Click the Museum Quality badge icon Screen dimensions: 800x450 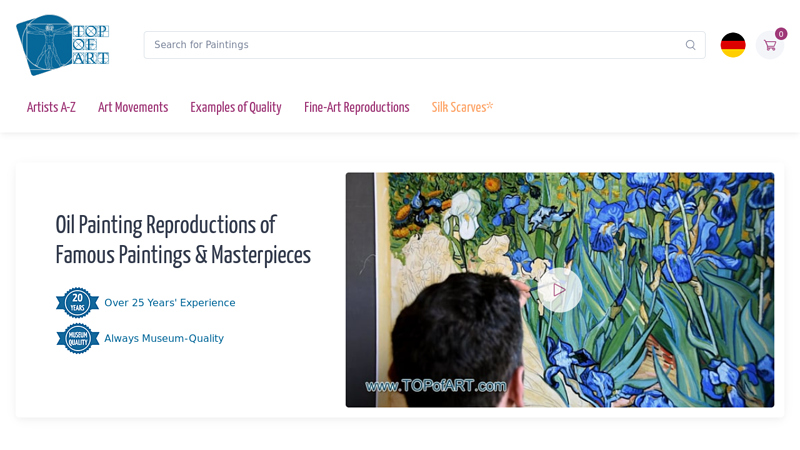(x=77, y=338)
